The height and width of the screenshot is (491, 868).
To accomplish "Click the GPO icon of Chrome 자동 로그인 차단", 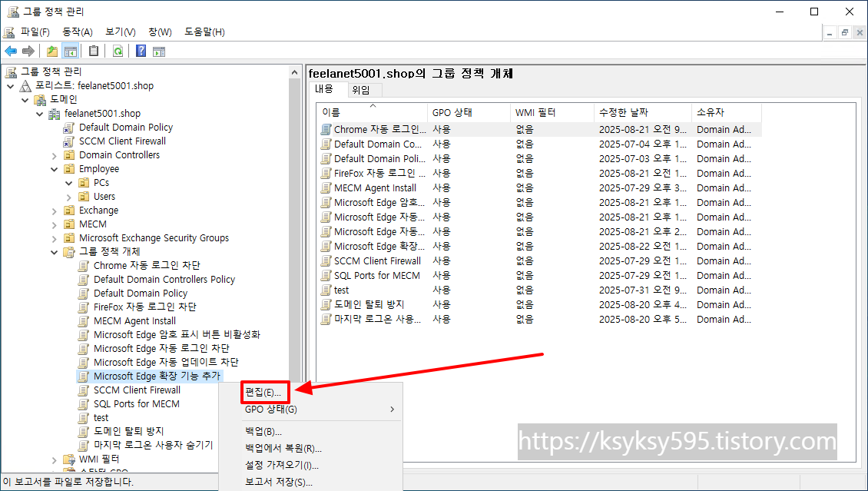I will click(x=84, y=266).
